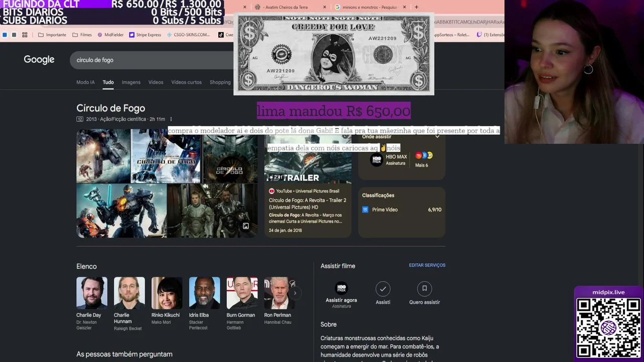Click the midpix.live QR code

608,328
